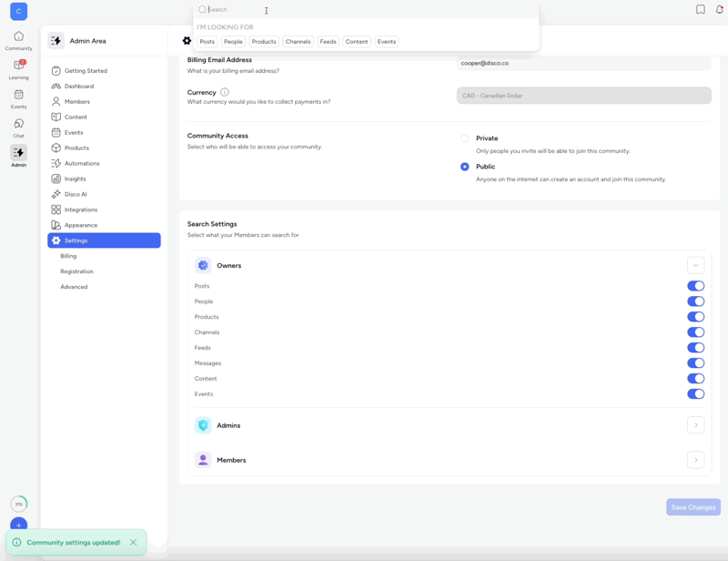
Task: Click the bookmark icon in top bar
Action: click(700, 9)
